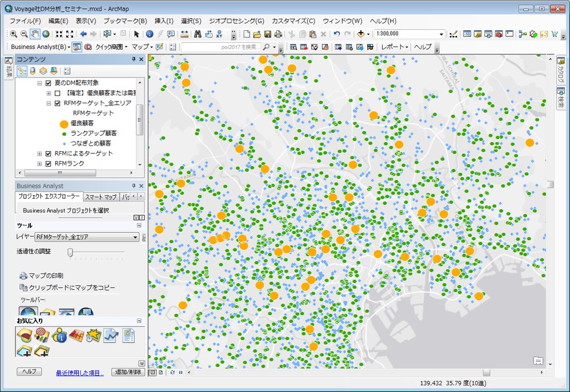Open the Editor toolbar icon

[453, 34]
